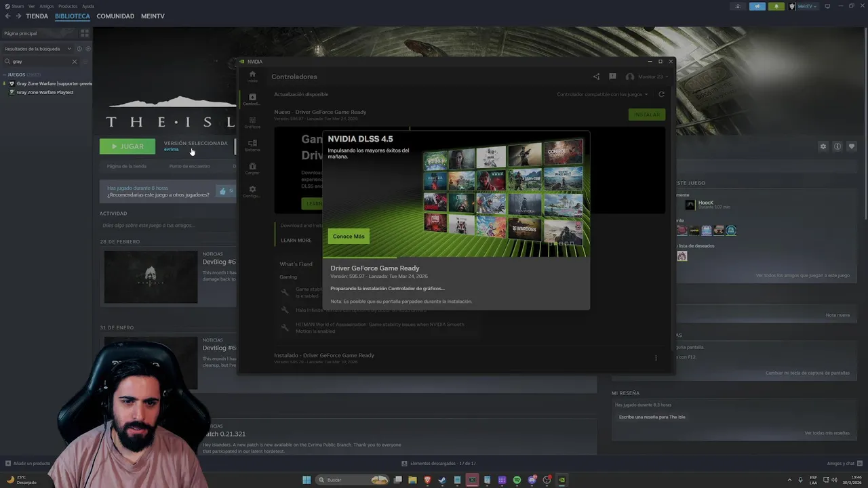Click 'Añadir un producto' in Steam footer
Screen dimensions: 868x488
(28, 464)
